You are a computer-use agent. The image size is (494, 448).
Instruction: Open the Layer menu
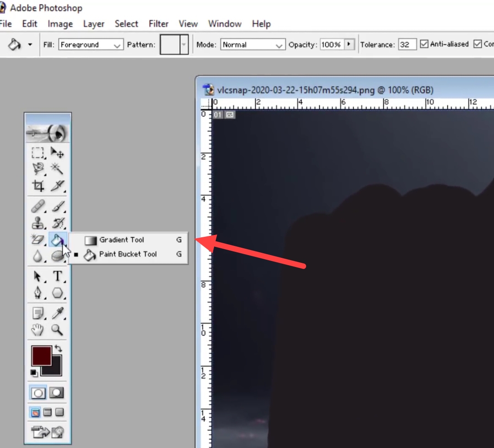[94, 24]
